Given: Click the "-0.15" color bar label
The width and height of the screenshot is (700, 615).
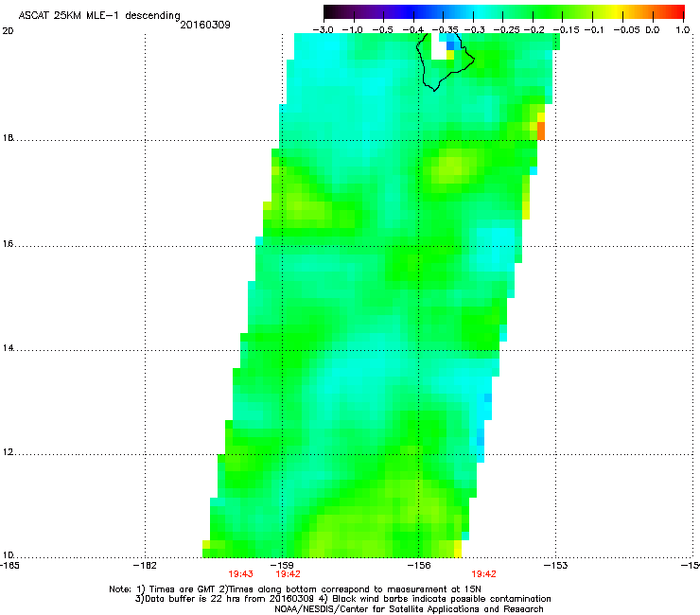Looking at the screenshot, I should point(566,30).
